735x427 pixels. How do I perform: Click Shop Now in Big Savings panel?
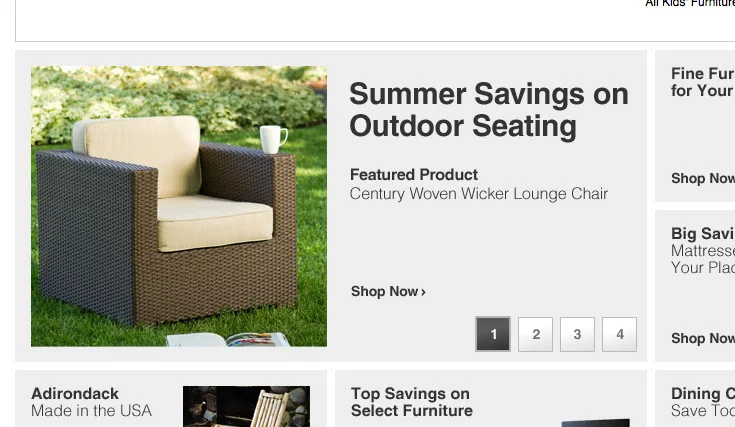click(703, 338)
